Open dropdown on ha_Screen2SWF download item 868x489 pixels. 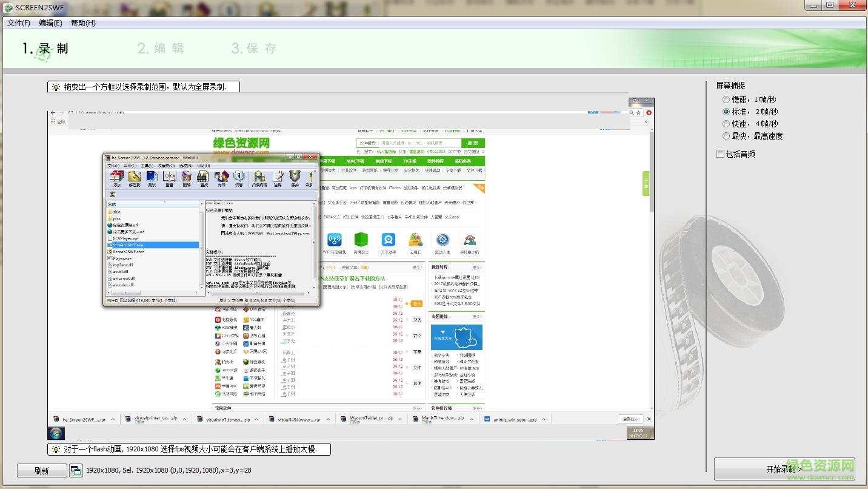click(113, 419)
